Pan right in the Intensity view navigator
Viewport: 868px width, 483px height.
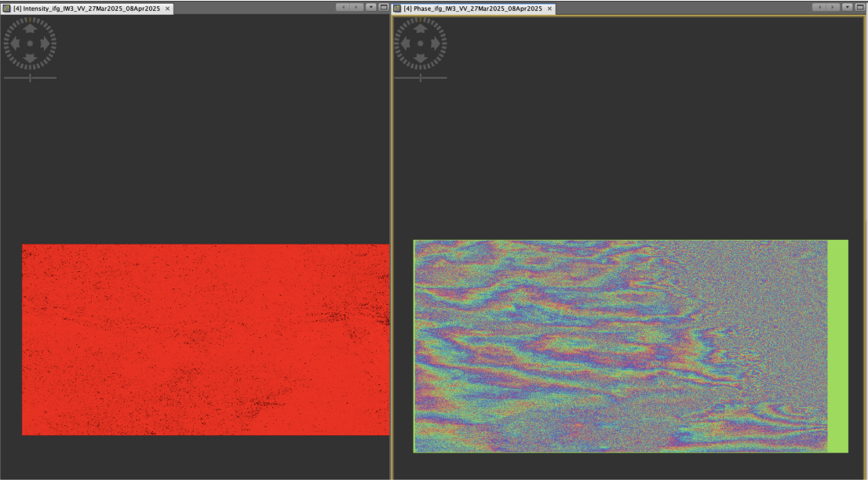(45, 43)
